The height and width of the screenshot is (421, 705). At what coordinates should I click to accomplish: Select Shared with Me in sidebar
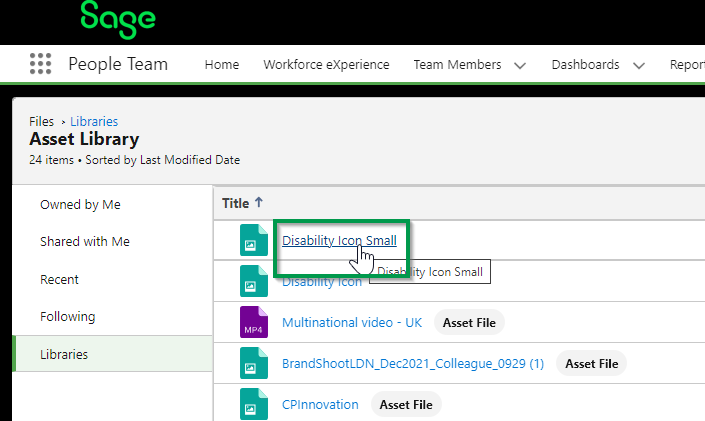click(x=85, y=242)
